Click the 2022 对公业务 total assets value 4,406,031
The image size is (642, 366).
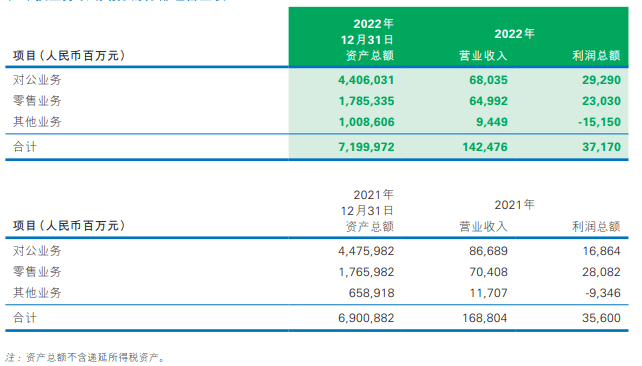coord(366,80)
